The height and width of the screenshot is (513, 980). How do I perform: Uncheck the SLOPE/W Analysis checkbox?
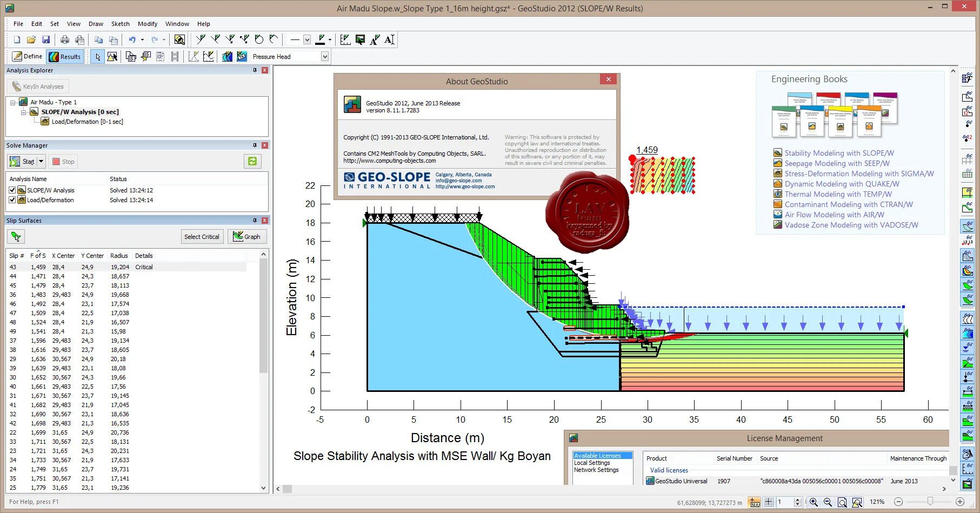pyautogui.click(x=12, y=190)
